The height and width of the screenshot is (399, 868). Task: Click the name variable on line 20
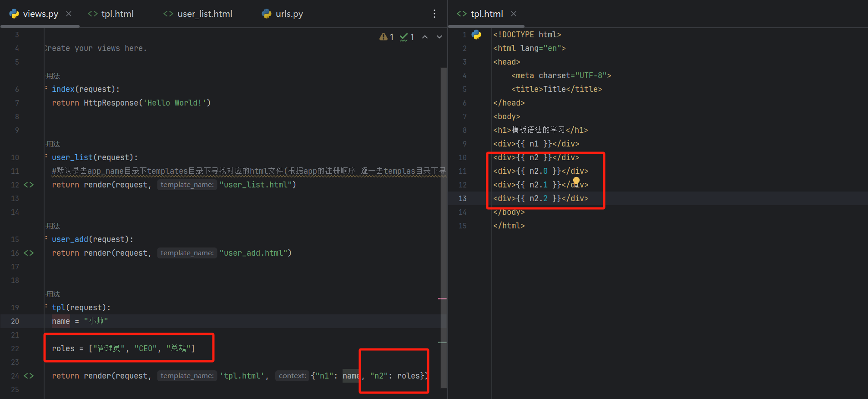tap(61, 321)
